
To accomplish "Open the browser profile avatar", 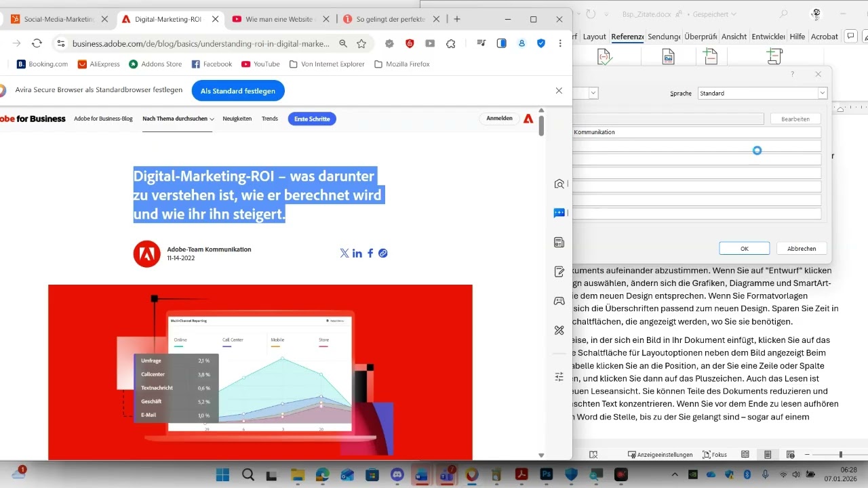I will 521,43.
